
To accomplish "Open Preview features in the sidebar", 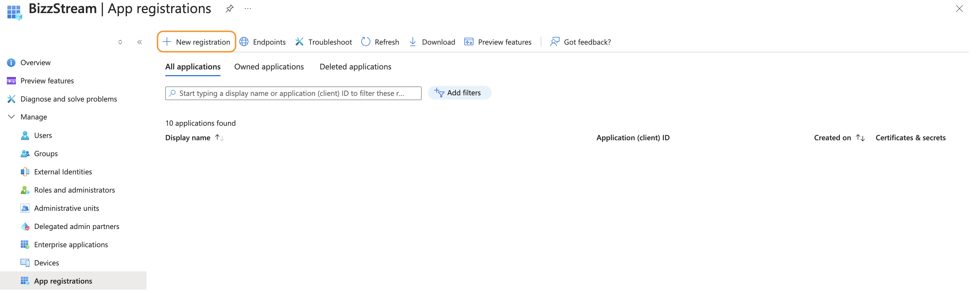I will (x=47, y=81).
